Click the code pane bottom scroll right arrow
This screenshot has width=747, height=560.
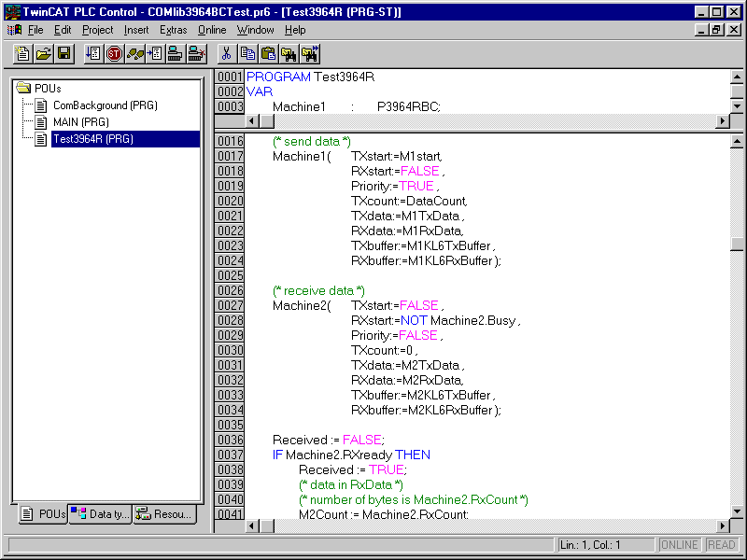tap(723, 525)
